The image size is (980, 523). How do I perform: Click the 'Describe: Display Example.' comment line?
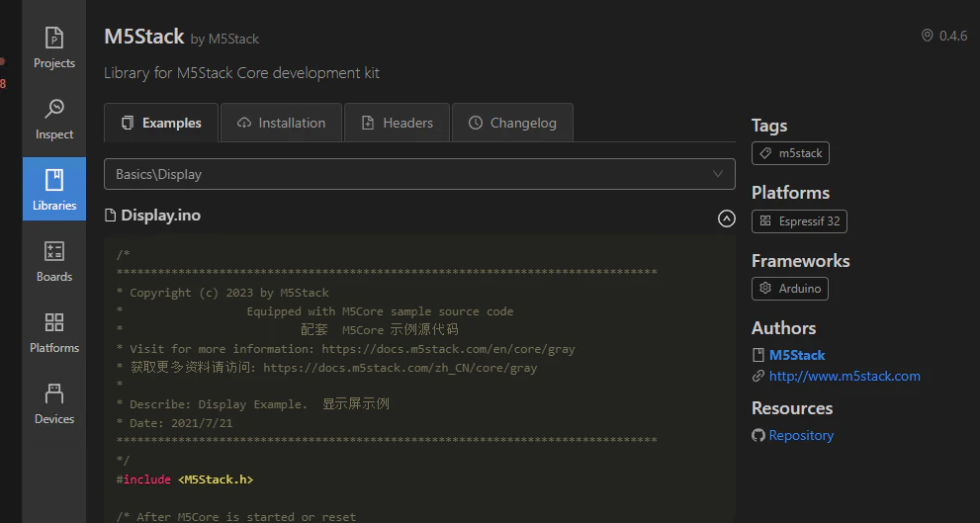252,404
